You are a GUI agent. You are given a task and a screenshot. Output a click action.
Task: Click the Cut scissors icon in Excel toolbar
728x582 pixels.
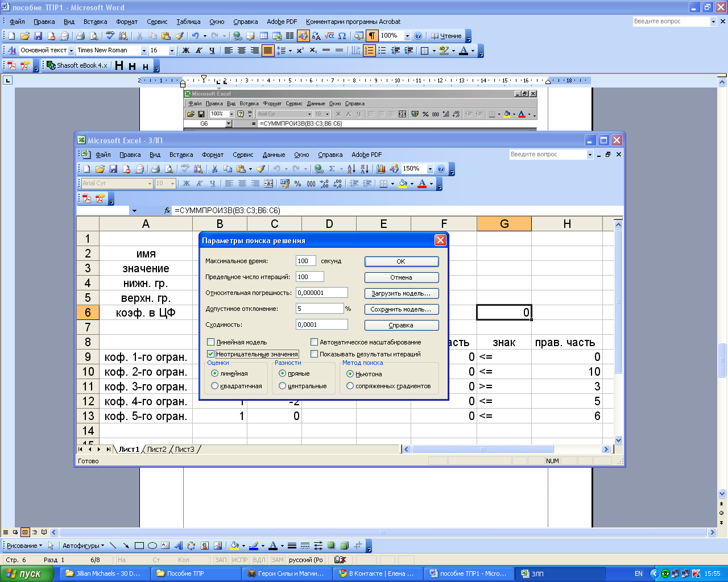pyautogui.click(x=214, y=169)
